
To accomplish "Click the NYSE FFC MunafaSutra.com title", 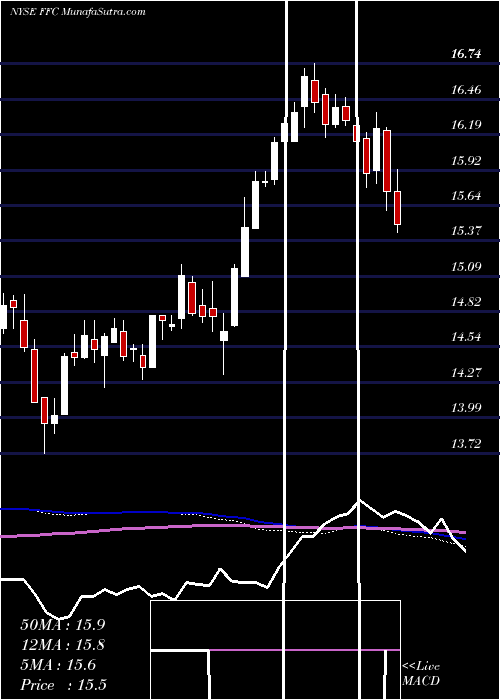I will click(x=78, y=12).
